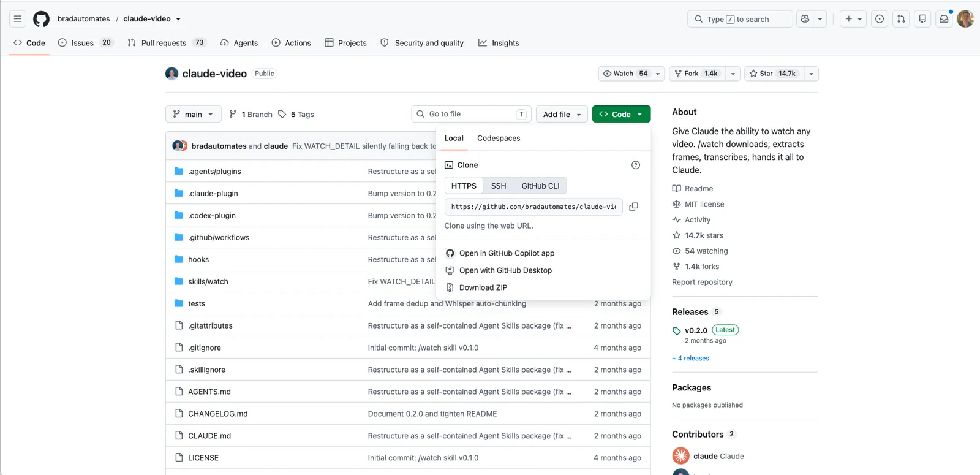Open the Readme link in About

pos(693,189)
